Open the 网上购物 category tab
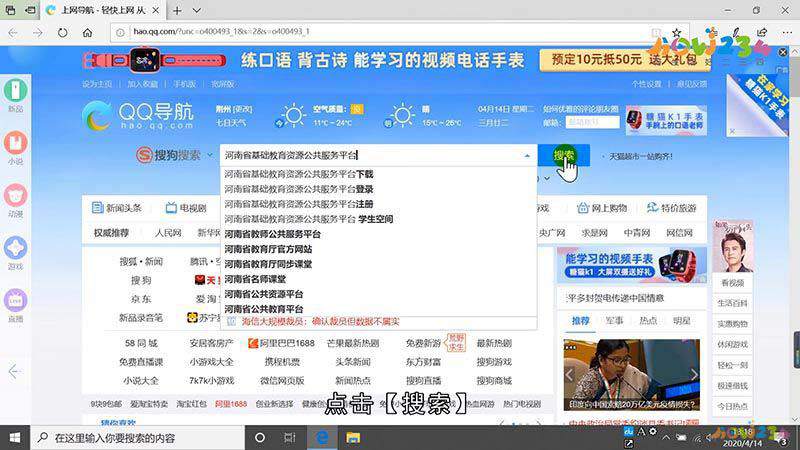800x450 pixels. 602,208
